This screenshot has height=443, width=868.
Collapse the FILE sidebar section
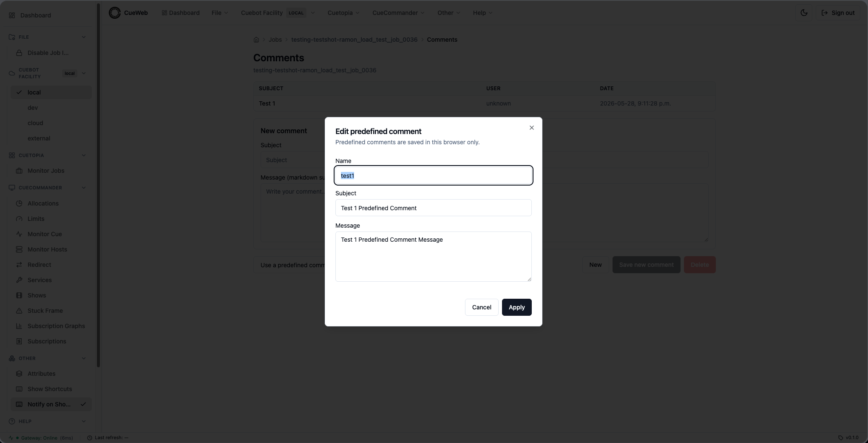click(x=84, y=37)
